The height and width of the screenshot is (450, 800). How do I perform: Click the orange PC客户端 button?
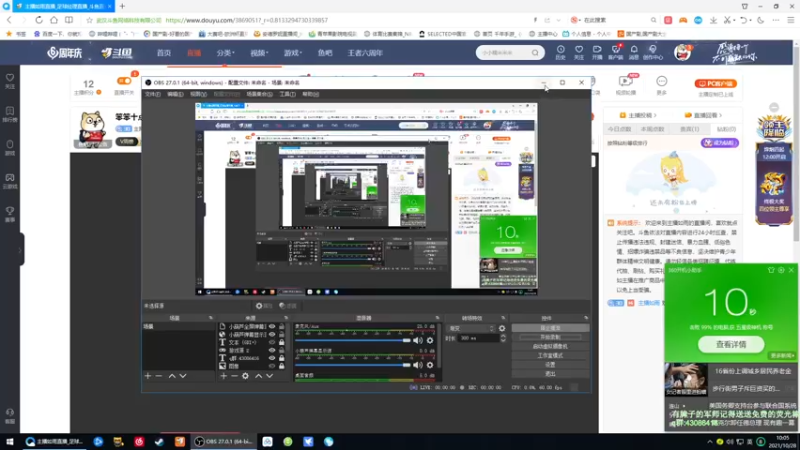tap(715, 83)
